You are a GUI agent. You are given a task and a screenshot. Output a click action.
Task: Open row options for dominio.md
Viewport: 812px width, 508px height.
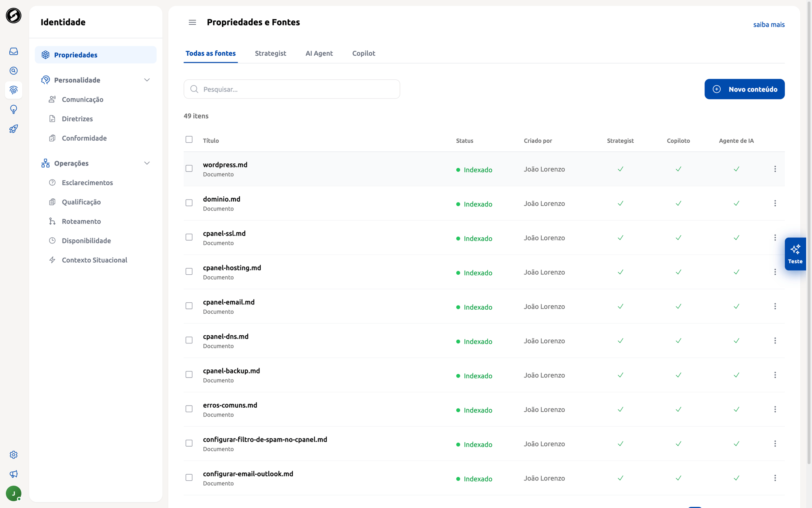pos(775,203)
